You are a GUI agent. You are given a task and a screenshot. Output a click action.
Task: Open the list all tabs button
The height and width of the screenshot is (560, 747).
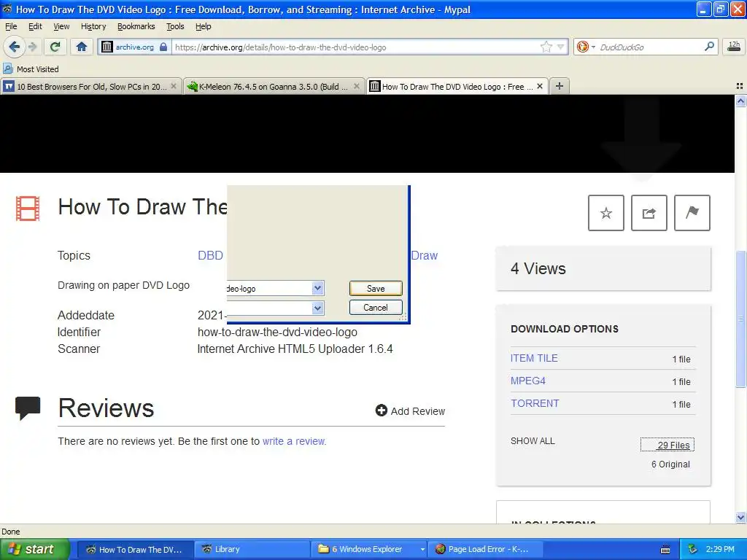tap(740, 86)
